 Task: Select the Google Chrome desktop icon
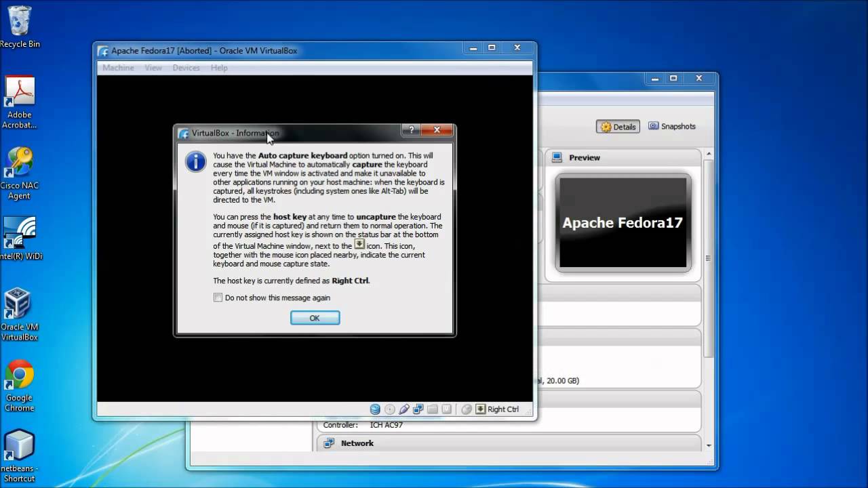(20, 386)
